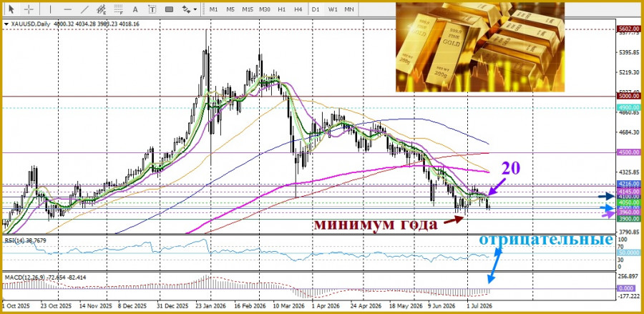Select the vertical line drawing tool
This screenshot has width=644, height=314.
pos(51,9)
